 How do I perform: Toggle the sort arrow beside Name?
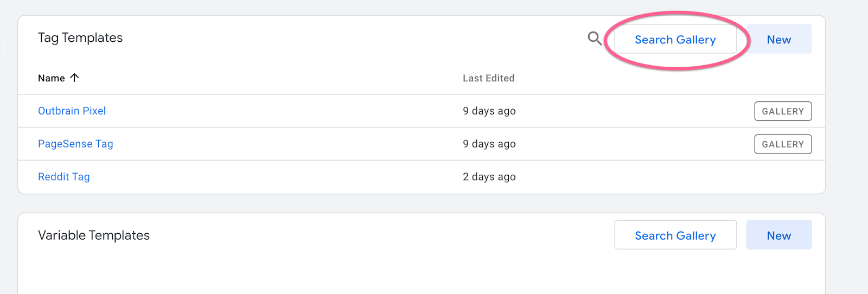pyautogui.click(x=75, y=78)
